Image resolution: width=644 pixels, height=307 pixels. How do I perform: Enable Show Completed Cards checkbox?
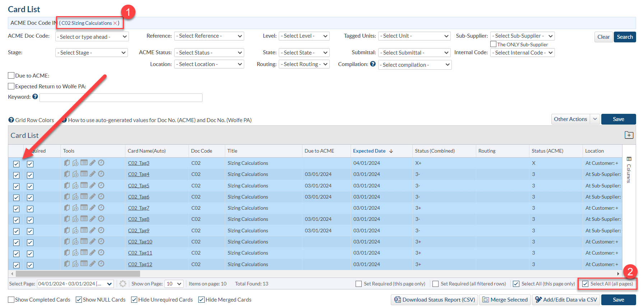pyautogui.click(x=11, y=299)
